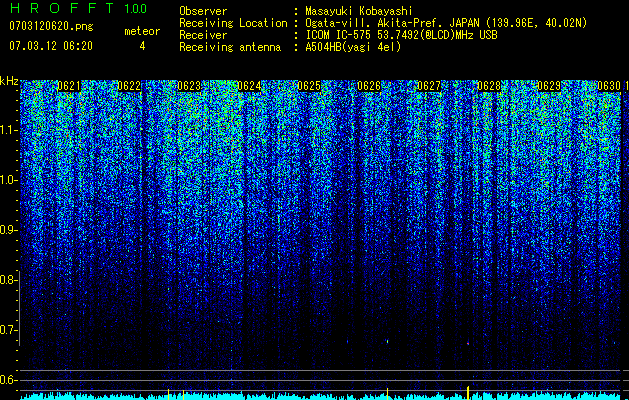Image resolution: width=629 pixels, height=400 pixels.
Task: Click the 0627 time label
Action: click(x=429, y=86)
